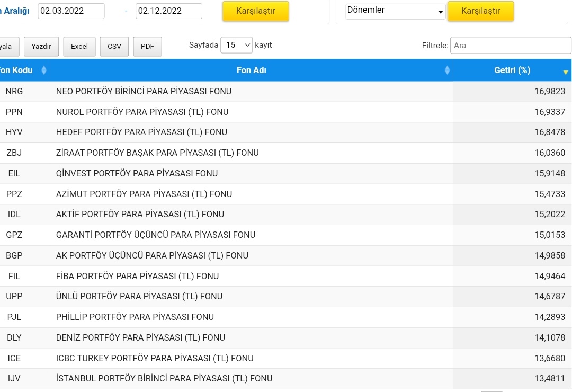572x392 pixels.
Task: Click return value 14,9858
Action: click(550, 255)
